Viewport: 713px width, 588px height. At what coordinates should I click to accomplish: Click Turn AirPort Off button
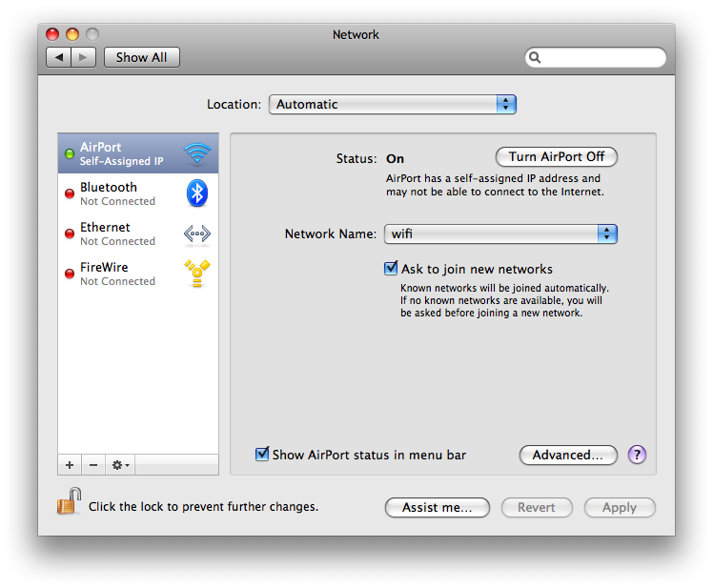point(556,157)
